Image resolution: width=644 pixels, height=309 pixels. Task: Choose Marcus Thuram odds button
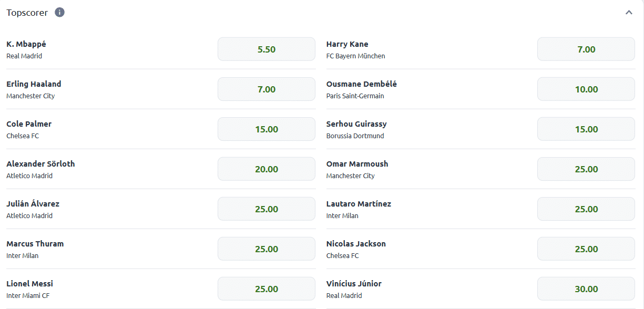pos(267,249)
